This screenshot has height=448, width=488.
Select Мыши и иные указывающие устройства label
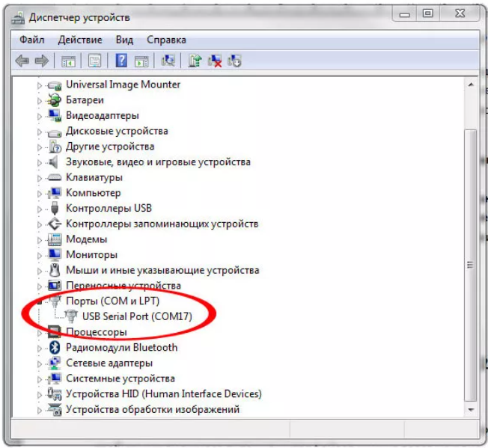point(162,270)
